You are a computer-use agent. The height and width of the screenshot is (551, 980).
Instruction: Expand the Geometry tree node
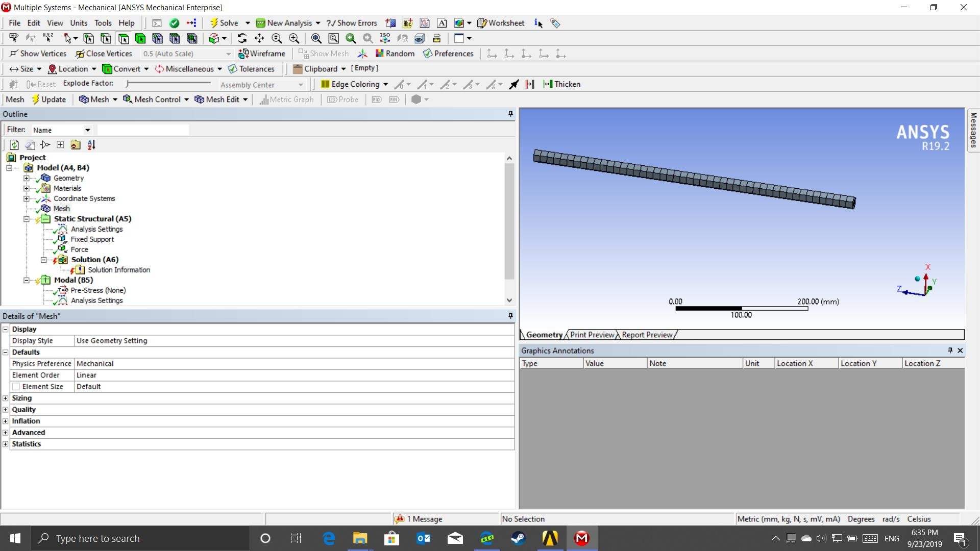click(27, 178)
